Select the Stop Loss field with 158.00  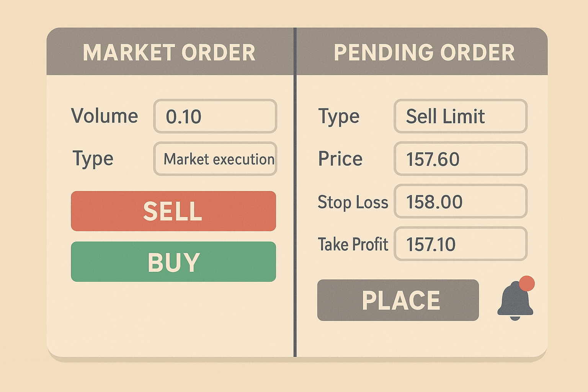pos(461,201)
